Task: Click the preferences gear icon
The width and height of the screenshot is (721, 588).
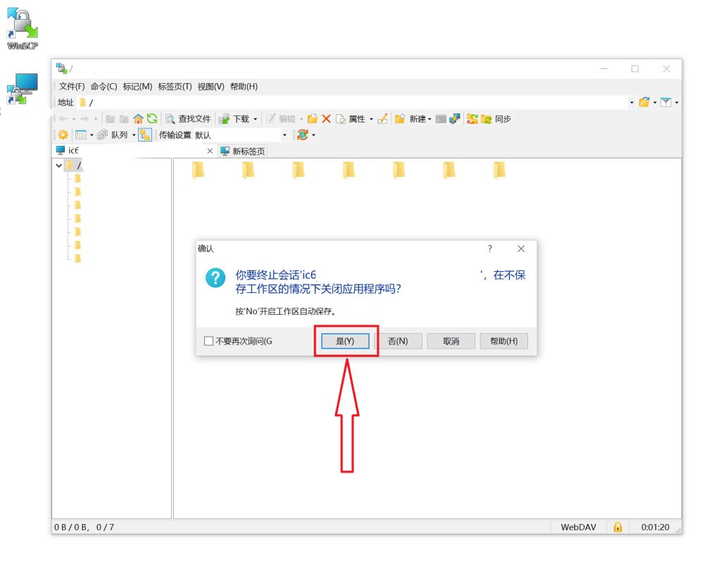Action: pyautogui.click(x=63, y=135)
